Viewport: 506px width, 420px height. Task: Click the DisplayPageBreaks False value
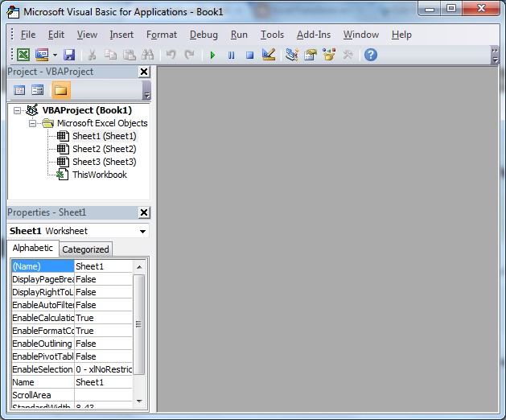(103, 279)
